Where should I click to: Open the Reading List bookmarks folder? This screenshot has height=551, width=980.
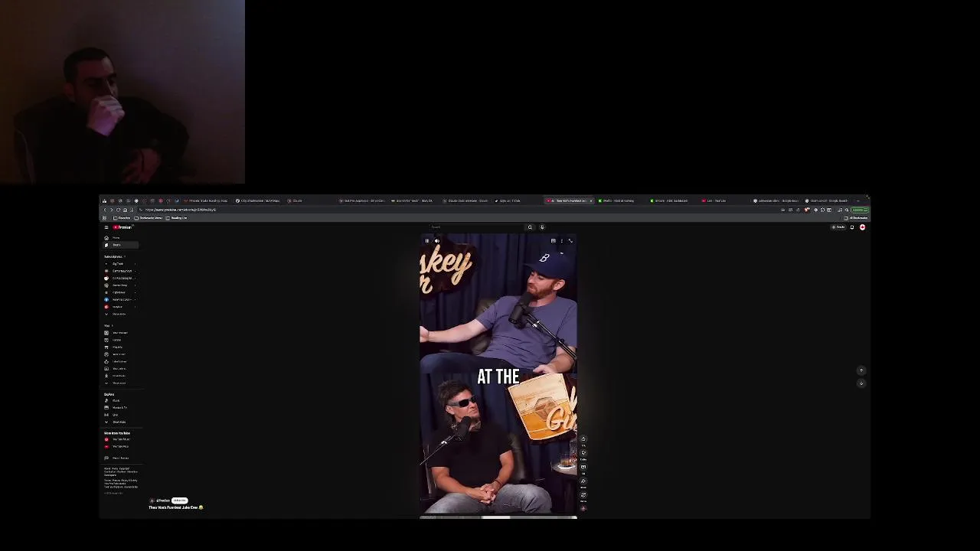click(x=176, y=218)
